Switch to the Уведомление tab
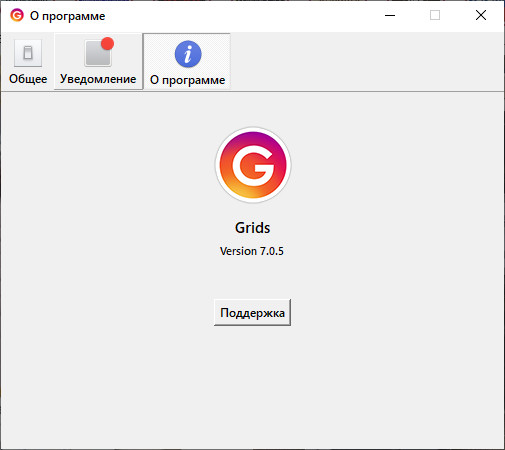The image size is (505, 450). [98, 62]
